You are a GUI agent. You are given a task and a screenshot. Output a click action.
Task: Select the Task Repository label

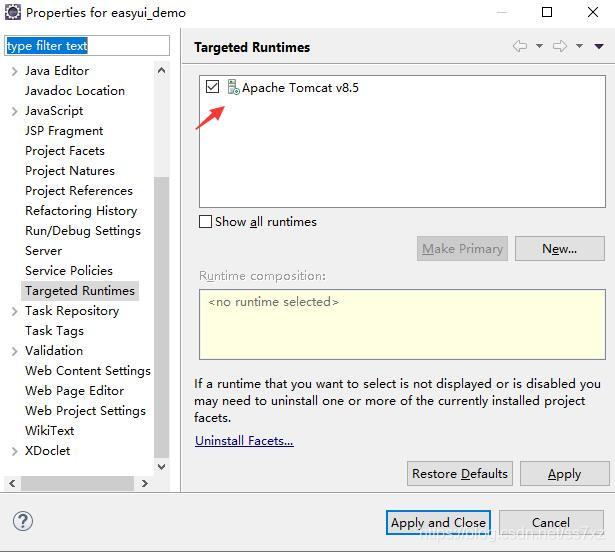point(72,311)
